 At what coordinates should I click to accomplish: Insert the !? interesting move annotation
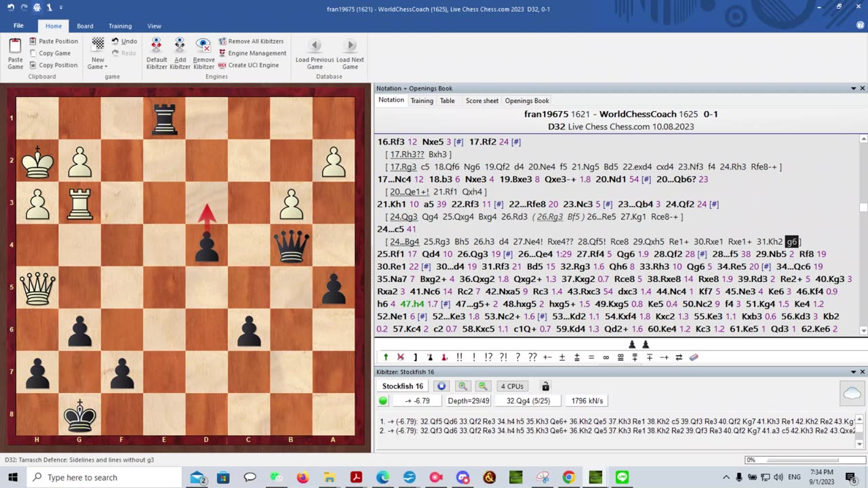point(488,357)
